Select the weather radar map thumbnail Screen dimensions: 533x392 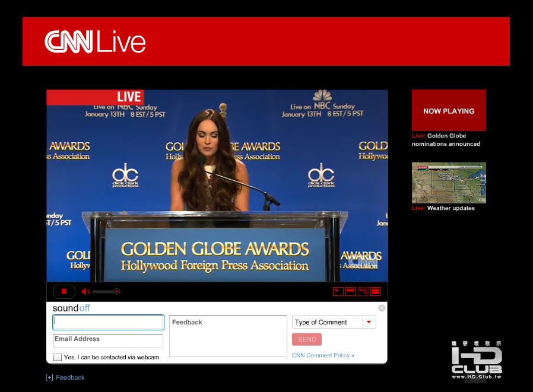pos(449,183)
